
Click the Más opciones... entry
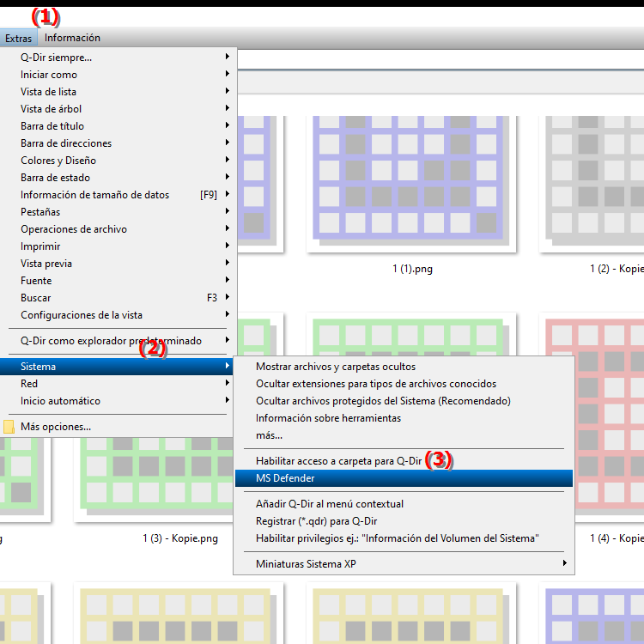click(117, 427)
